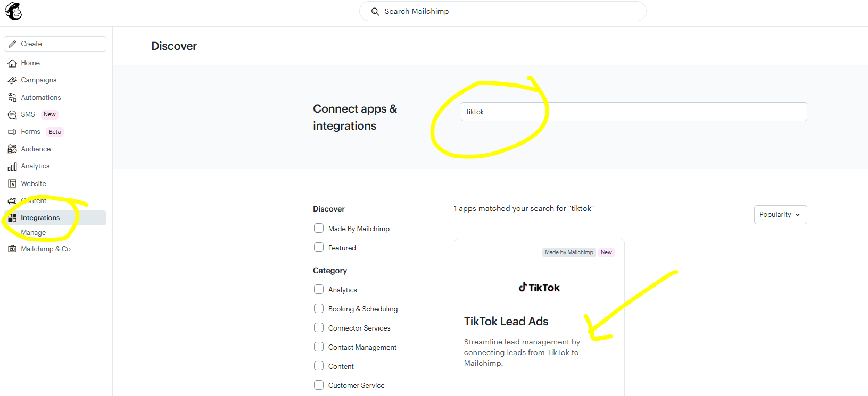Select Integrations in the sidebar
The height and width of the screenshot is (396, 868).
tap(55, 218)
